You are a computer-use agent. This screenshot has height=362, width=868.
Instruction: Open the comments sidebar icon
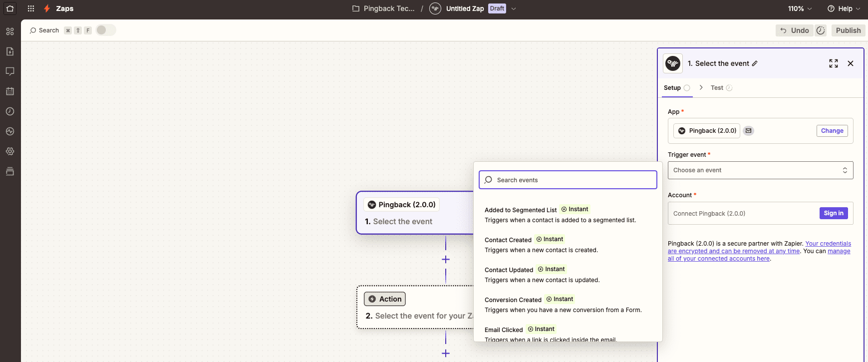(x=10, y=71)
